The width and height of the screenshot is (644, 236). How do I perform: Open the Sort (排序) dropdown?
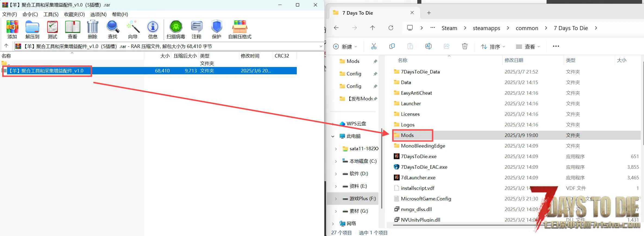coord(493,47)
